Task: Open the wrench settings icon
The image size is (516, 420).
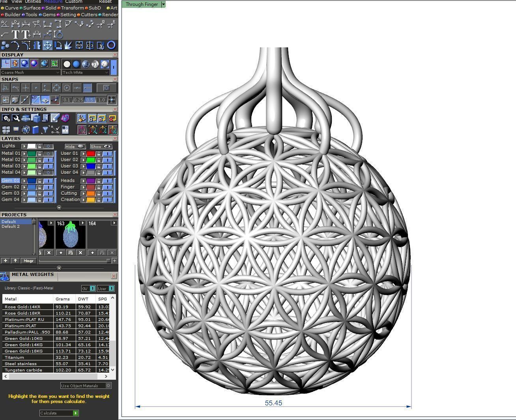Action: [16, 118]
